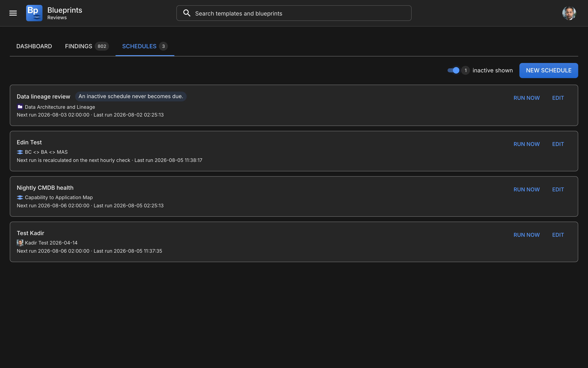Click the layers icon beside BC <> BA <> MAS
Image resolution: width=588 pixels, height=368 pixels.
coord(20,152)
